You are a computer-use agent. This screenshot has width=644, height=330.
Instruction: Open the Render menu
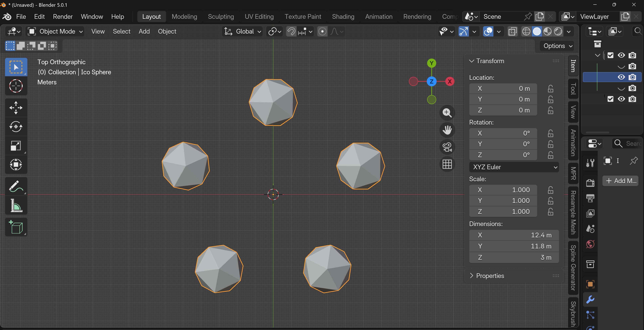pyautogui.click(x=63, y=17)
